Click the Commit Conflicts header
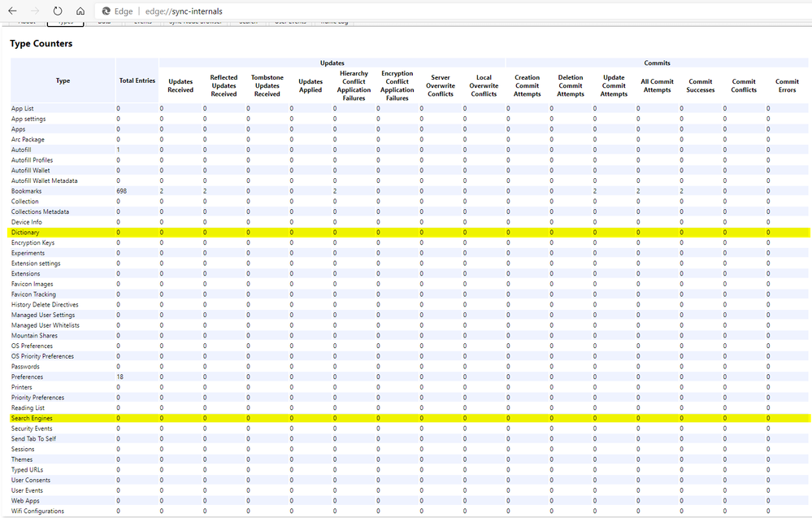The height and width of the screenshot is (518, 812). pyautogui.click(x=744, y=85)
